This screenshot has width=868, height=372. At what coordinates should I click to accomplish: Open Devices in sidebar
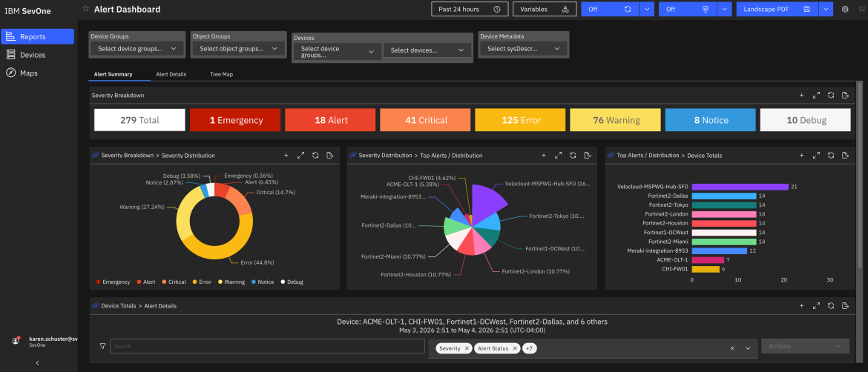[37, 56]
